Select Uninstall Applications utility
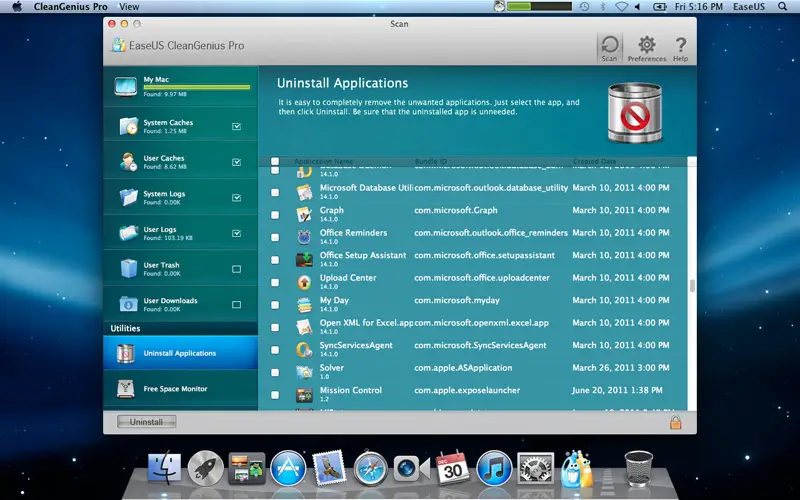The height and width of the screenshot is (500, 800). point(181,353)
